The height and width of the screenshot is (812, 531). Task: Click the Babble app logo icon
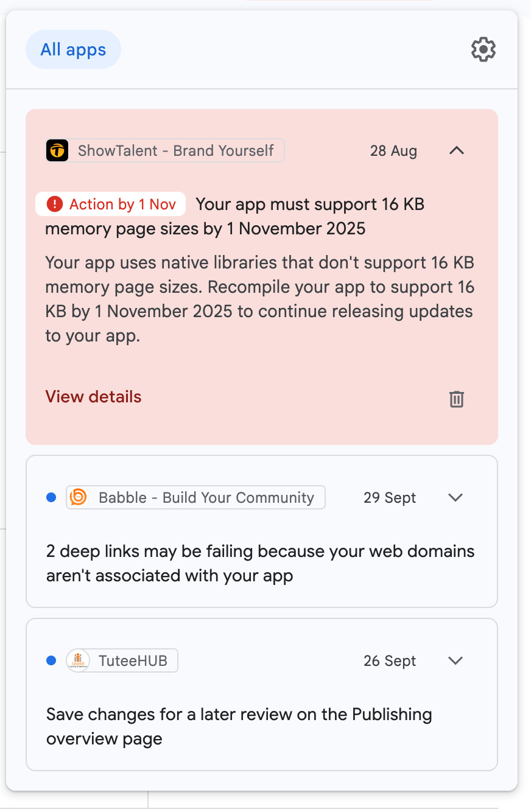78,497
